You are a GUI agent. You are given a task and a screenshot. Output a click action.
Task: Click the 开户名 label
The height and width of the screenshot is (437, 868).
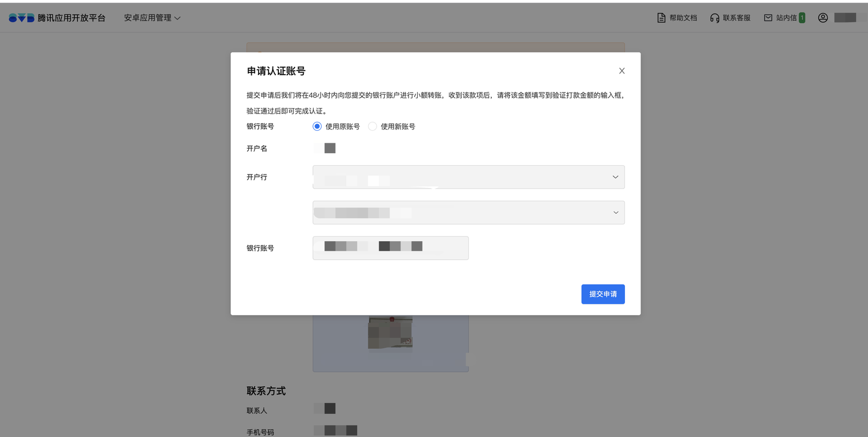[257, 149]
